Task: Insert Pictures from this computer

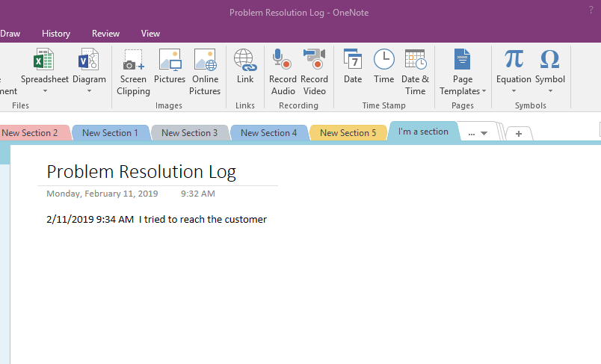Action: 170,66
